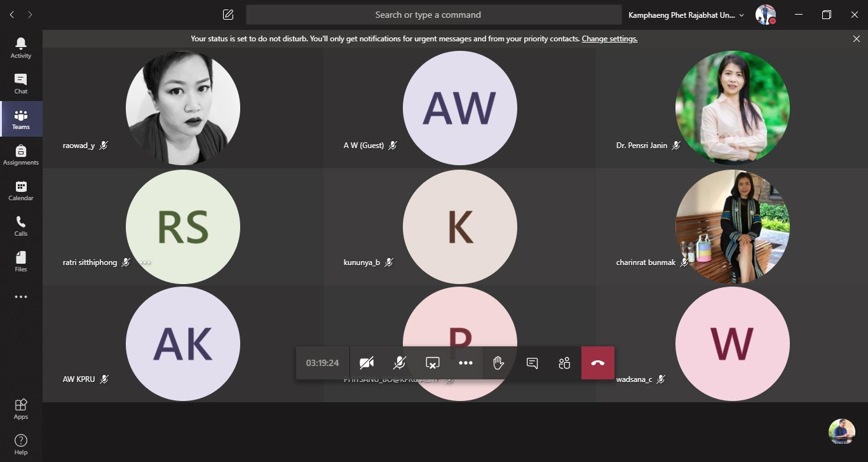Open Assignments in the sidebar
This screenshot has width=868, height=462.
(21, 154)
